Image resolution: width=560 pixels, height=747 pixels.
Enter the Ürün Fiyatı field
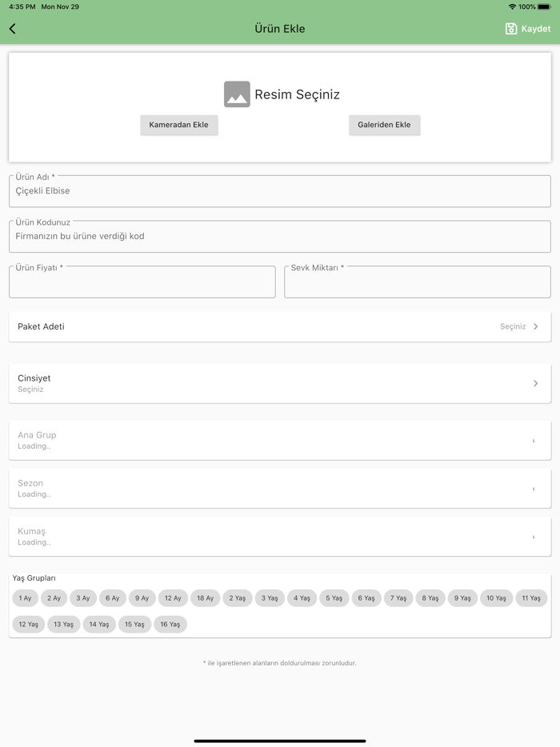142,282
